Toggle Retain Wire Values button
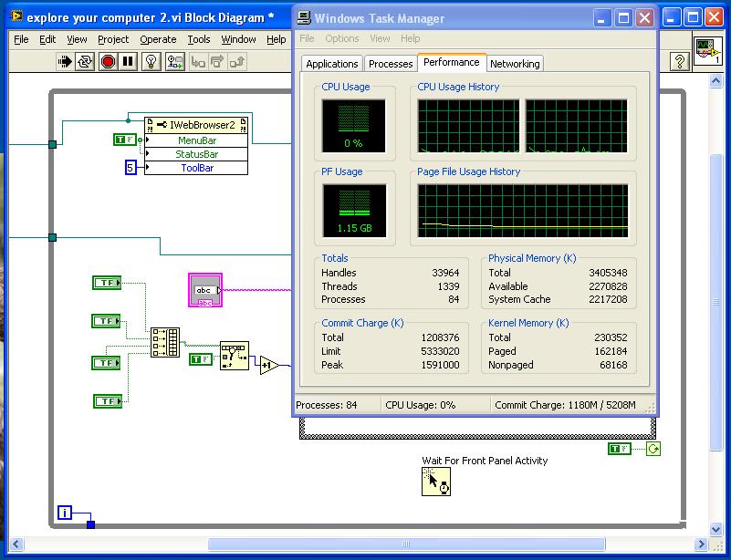Viewport: 731px width, 560px height. [x=175, y=61]
